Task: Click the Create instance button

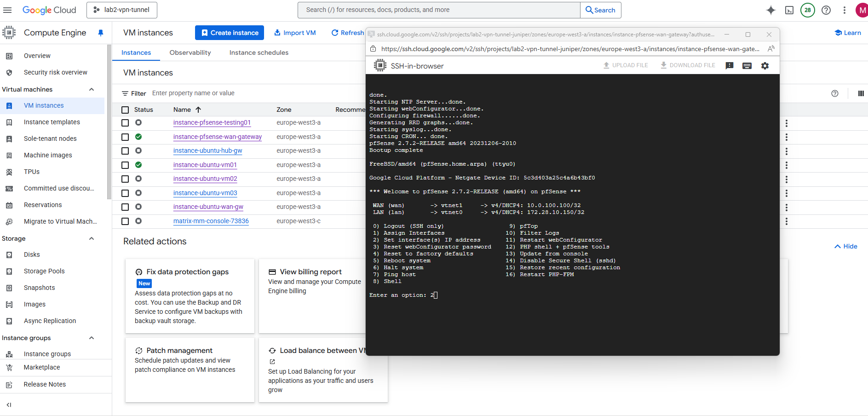Action: pyautogui.click(x=230, y=33)
